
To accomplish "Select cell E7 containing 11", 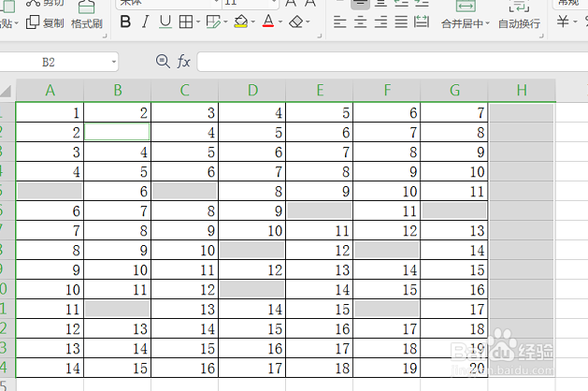I will tap(320, 230).
